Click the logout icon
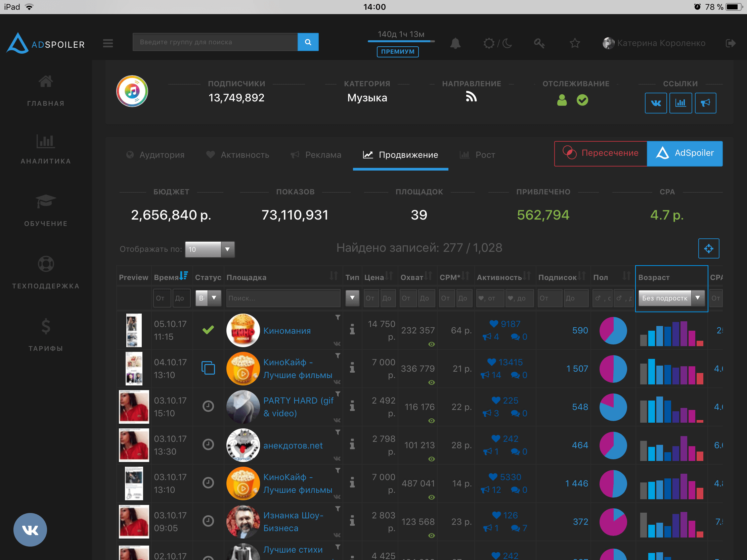Screen dimensions: 747x560 coord(730,43)
